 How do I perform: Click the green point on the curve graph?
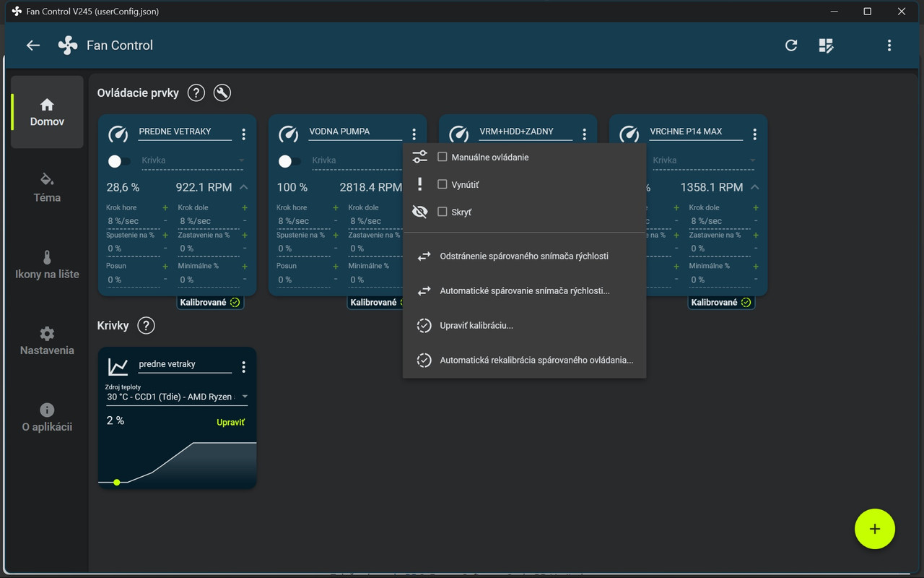coord(117,482)
